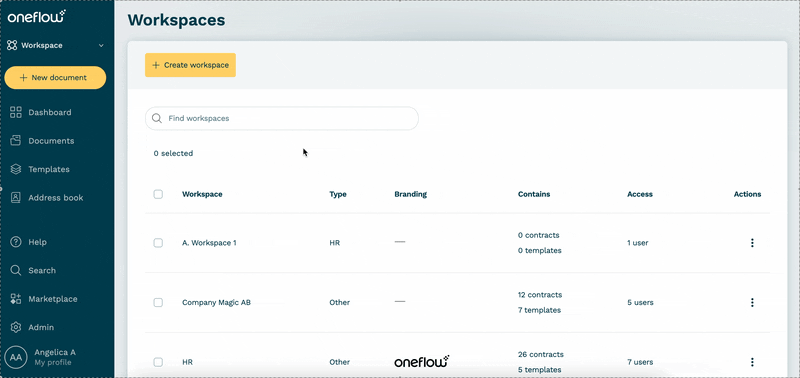This screenshot has height=378, width=800.
Task: Click the '0 selected' counter text
Action: [173, 154]
